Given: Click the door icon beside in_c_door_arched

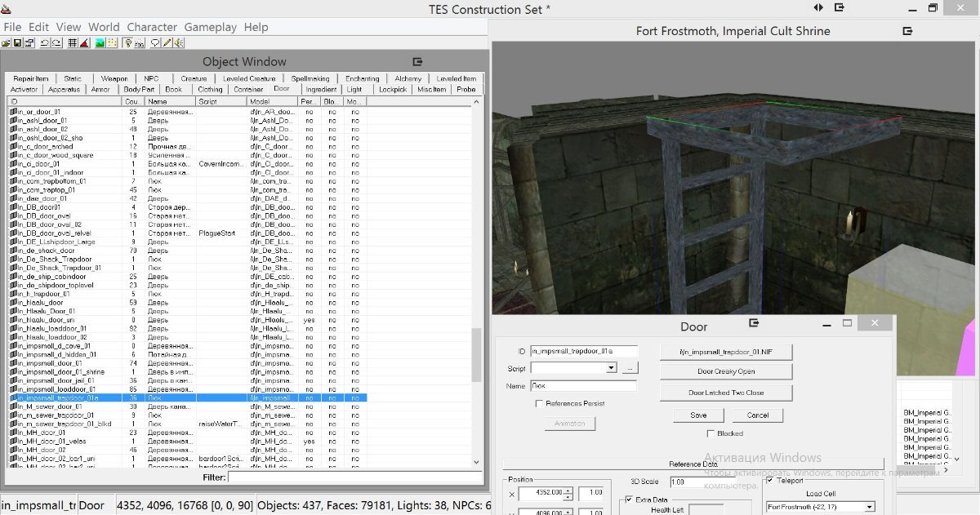Looking at the screenshot, I should 12,146.
